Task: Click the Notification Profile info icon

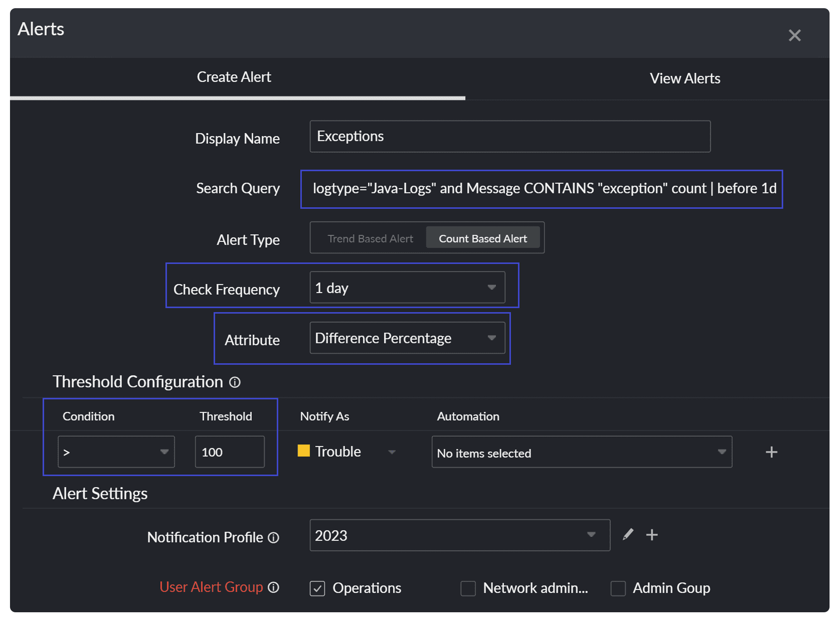Action: point(273,538)
